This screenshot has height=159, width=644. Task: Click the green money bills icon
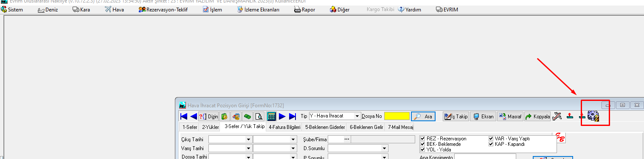(247, 116)
